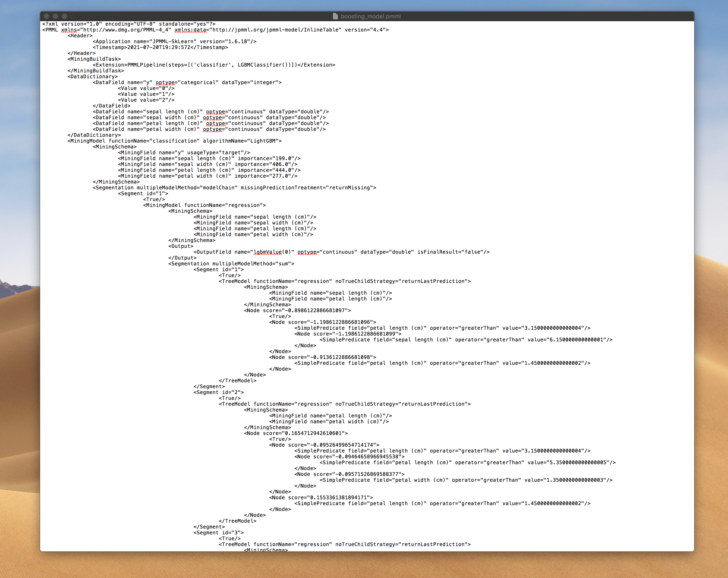Image resolution: width=728 pixels, height=578 pixels.
Task: Click the PMMLPipeline Extension line
Action: click(214, 65)
